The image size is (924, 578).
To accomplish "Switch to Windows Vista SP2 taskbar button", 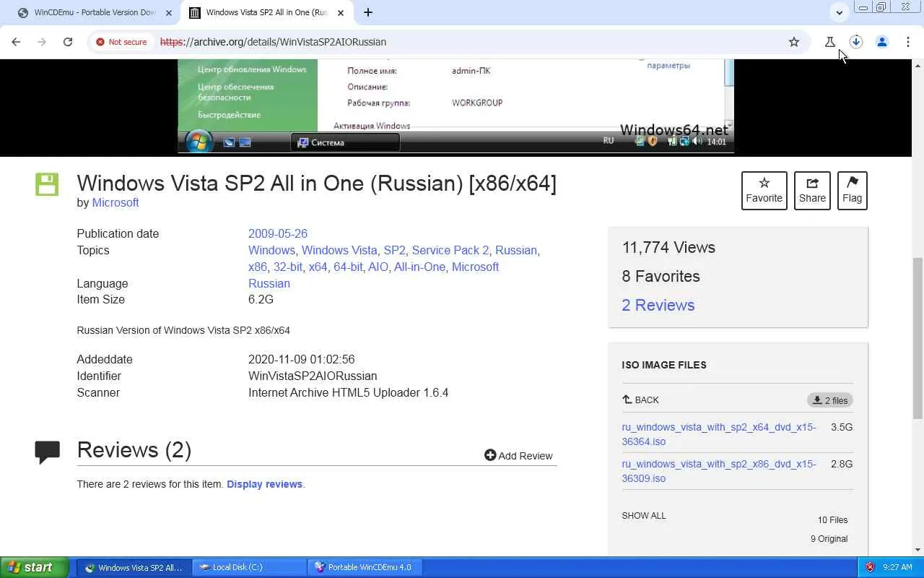I will tap(134, 567).
